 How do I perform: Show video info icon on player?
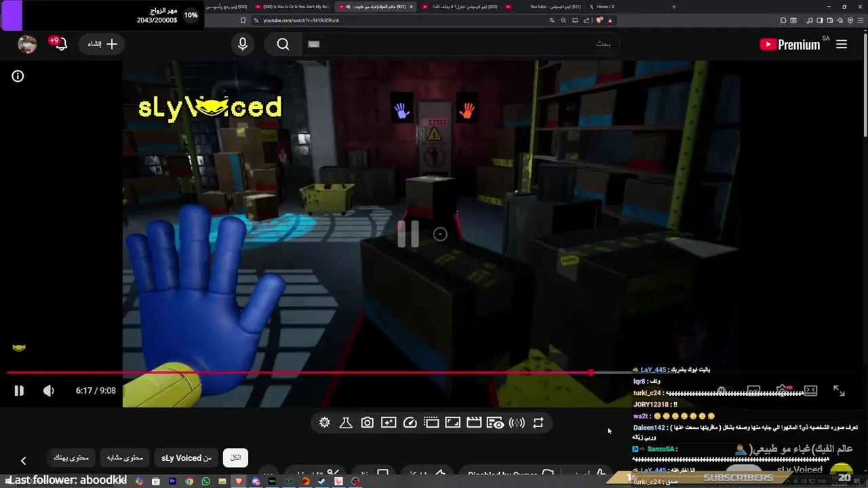18,76
